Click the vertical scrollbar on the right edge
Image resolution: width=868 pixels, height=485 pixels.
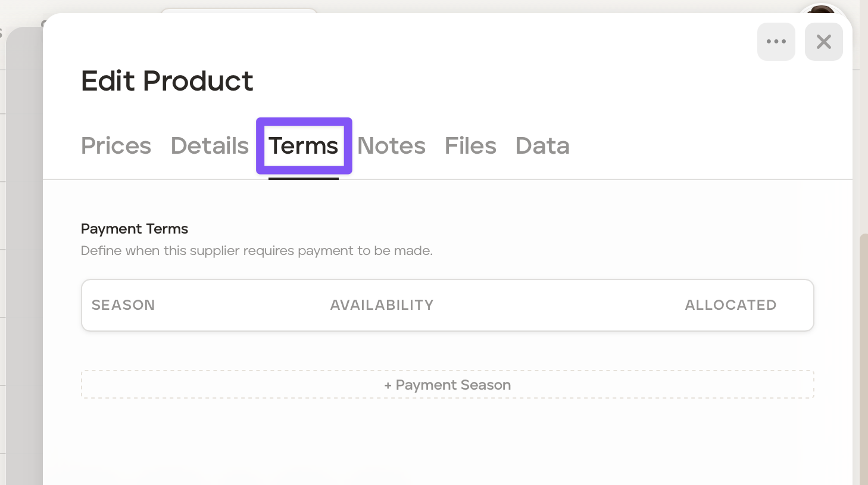point(863,357)
